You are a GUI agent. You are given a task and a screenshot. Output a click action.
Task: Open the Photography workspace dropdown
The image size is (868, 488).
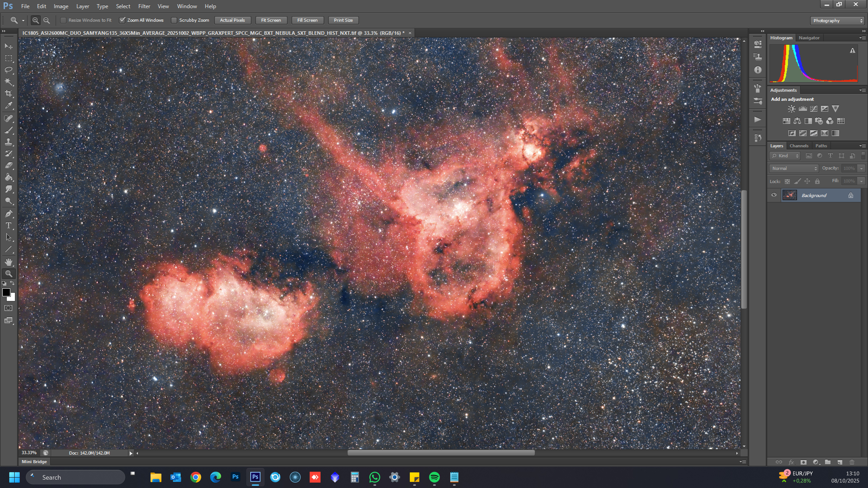tap(837, 21)
